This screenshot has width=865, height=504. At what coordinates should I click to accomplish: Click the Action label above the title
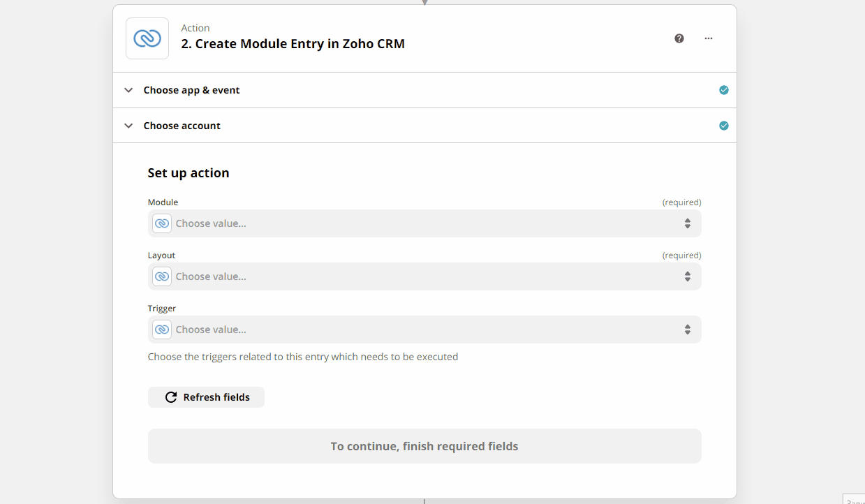pyautogui.click(x=195, y=28)
